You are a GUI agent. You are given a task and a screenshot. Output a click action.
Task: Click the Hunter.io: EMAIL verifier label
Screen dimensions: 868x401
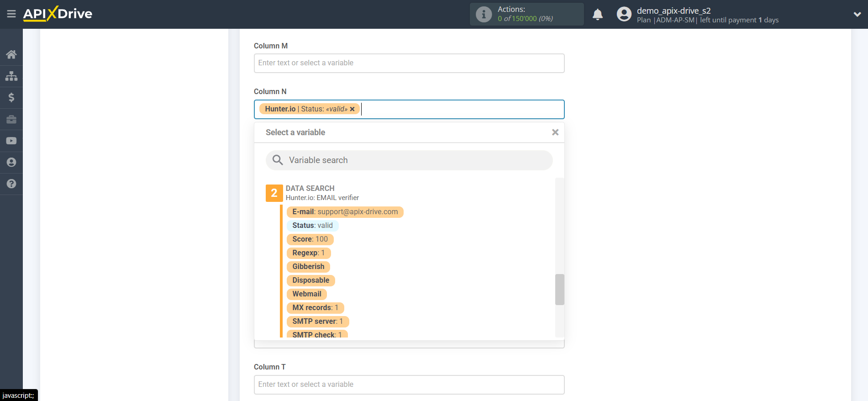[x=322, y=198]
